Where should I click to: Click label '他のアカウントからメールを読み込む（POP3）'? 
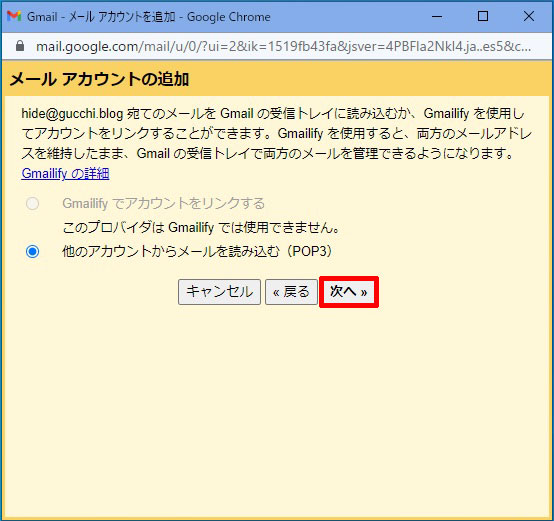pos(198,251)
